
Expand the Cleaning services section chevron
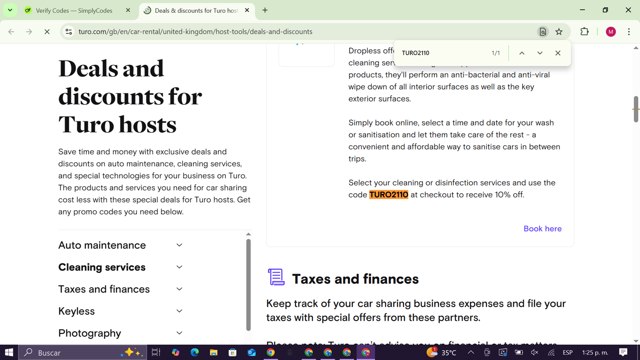(x=179, y=267)
